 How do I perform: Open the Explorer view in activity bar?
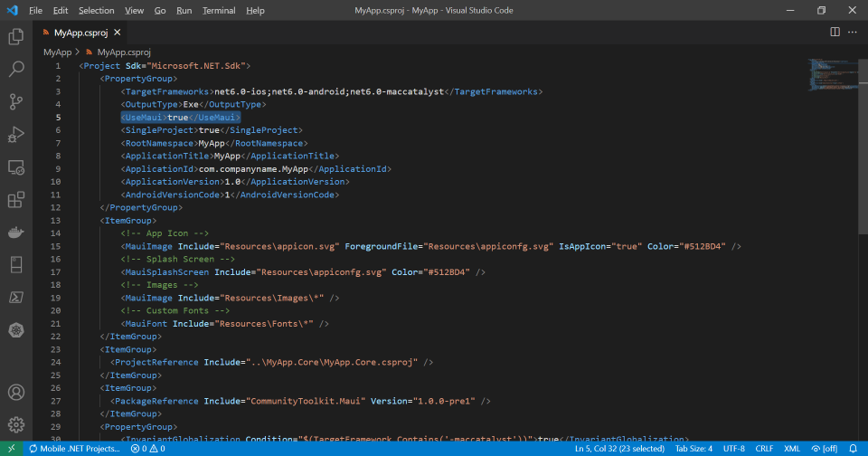15,37
